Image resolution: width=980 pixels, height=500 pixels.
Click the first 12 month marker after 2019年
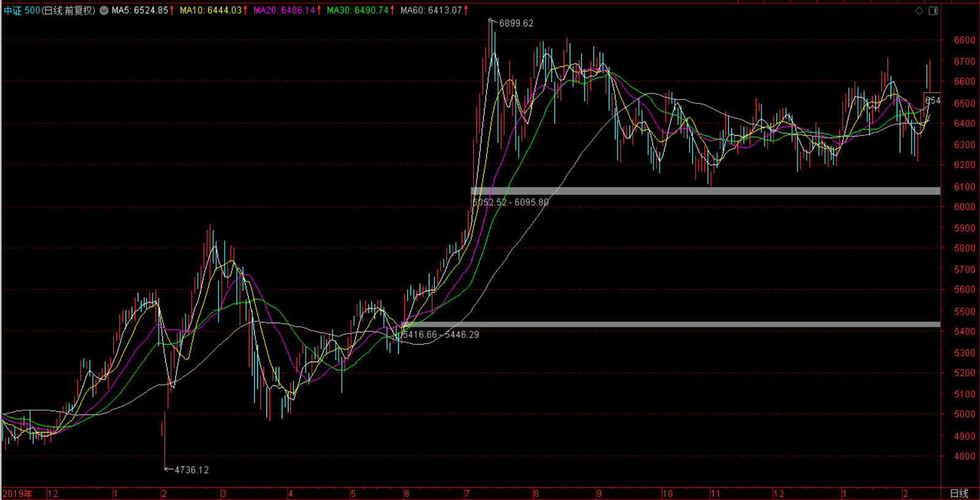(x=53, y=493)
